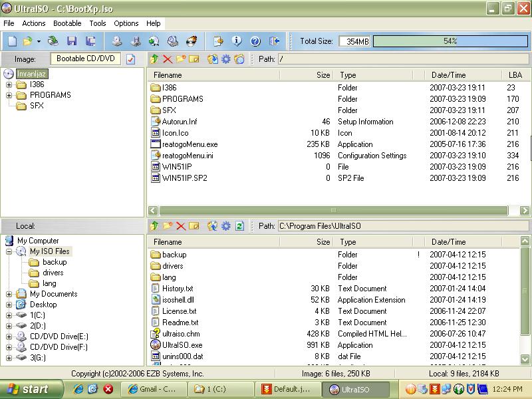This screenshot has height=399, width=532.
Task: Click the Mount to virtual drive icon
Action: pos(173,41)
